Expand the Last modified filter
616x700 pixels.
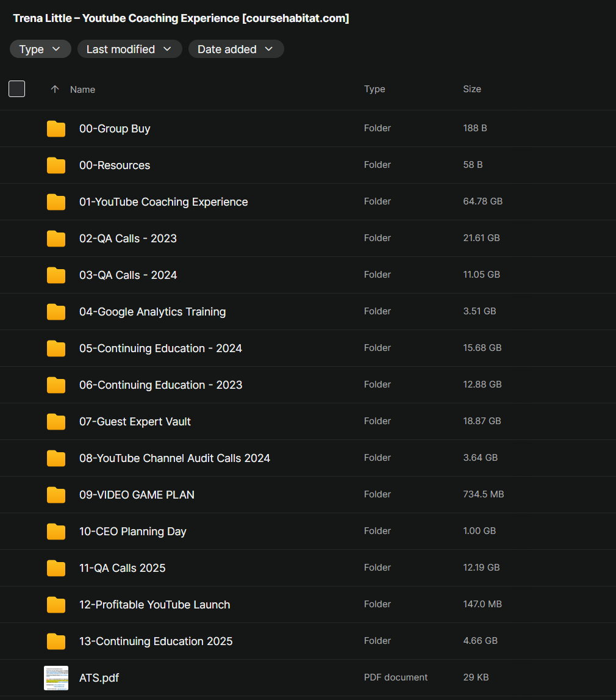(x=129, y=49)
